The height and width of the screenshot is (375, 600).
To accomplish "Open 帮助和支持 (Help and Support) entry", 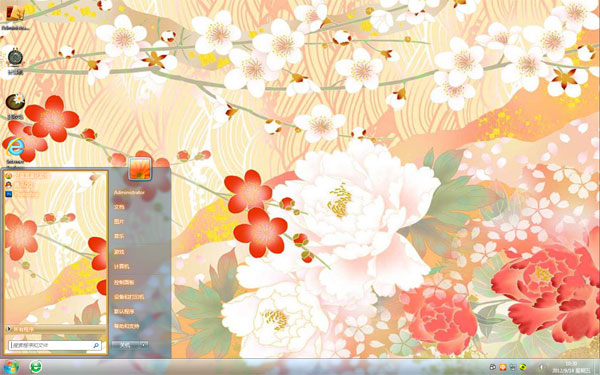I will (126, 326).
